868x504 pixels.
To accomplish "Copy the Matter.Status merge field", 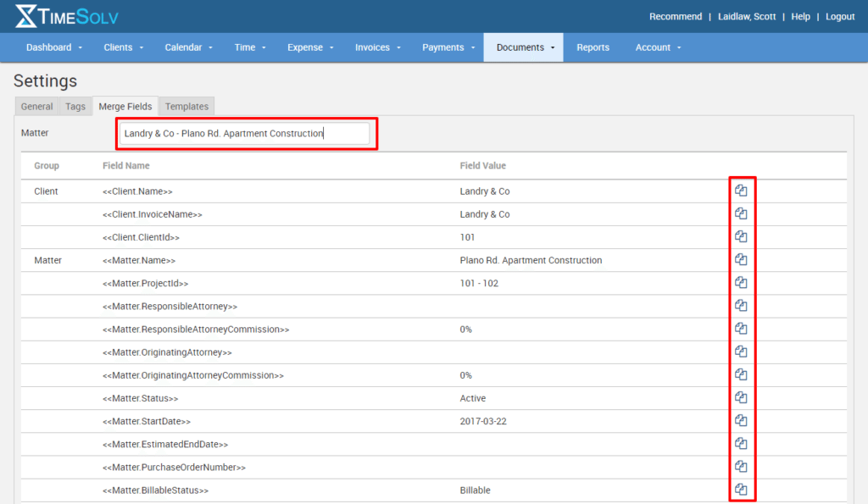I will point(741,397).
